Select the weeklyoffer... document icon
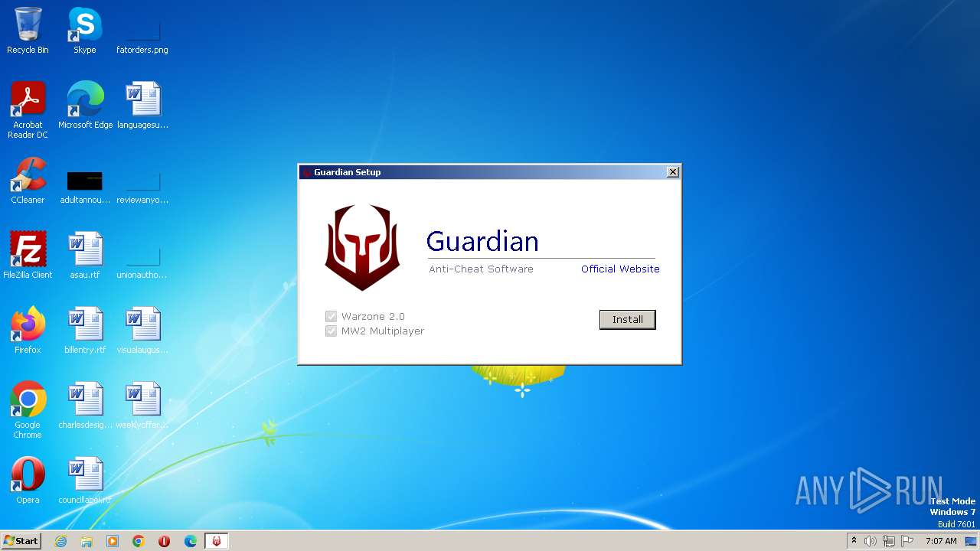Viewport: 980px width, 551px height. 142,406
